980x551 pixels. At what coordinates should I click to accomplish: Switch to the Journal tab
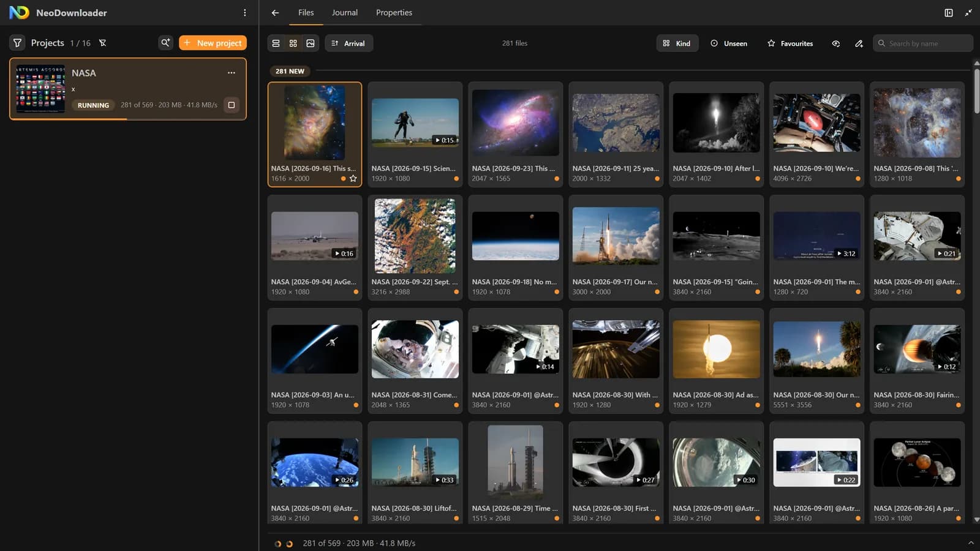coord(345,12)
